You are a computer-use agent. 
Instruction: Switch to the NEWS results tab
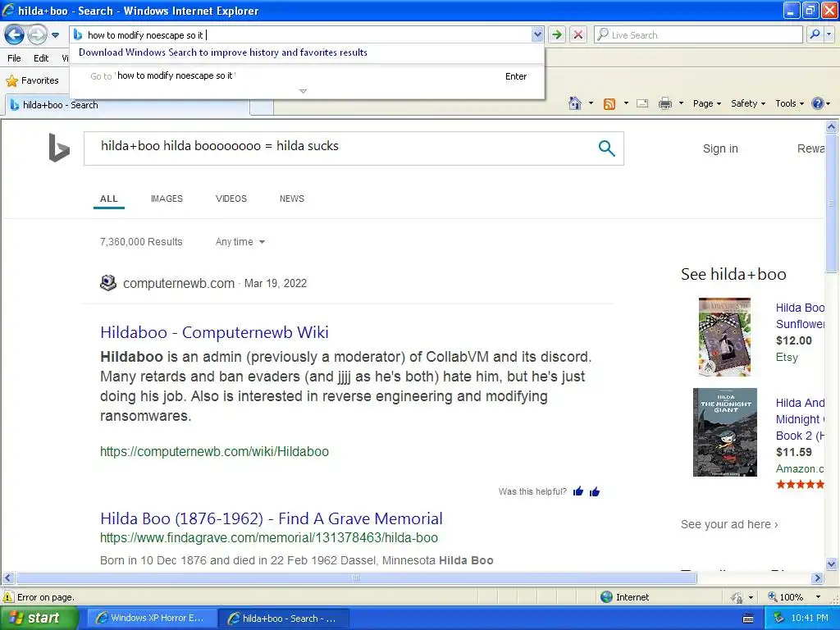click(x=291, y=199)
